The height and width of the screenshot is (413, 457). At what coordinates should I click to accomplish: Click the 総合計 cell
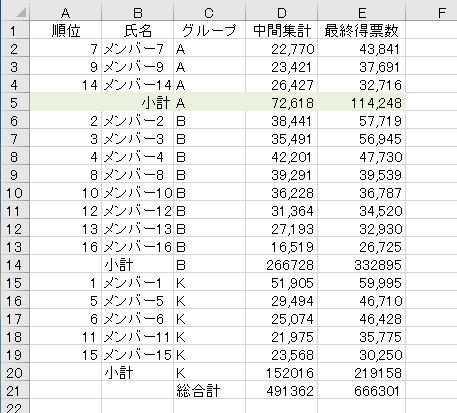[209, 391]
